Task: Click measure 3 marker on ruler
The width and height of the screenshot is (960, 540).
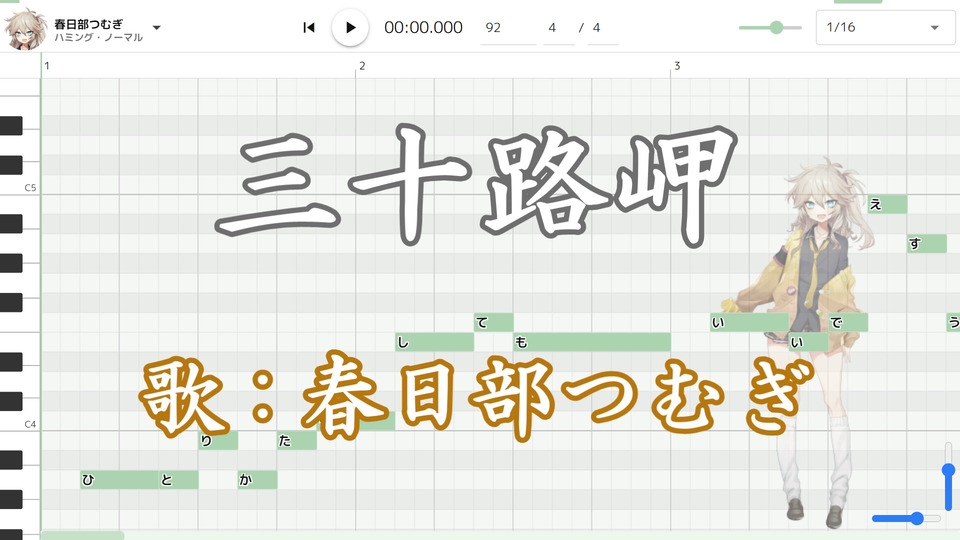Action: pos(677,66)
